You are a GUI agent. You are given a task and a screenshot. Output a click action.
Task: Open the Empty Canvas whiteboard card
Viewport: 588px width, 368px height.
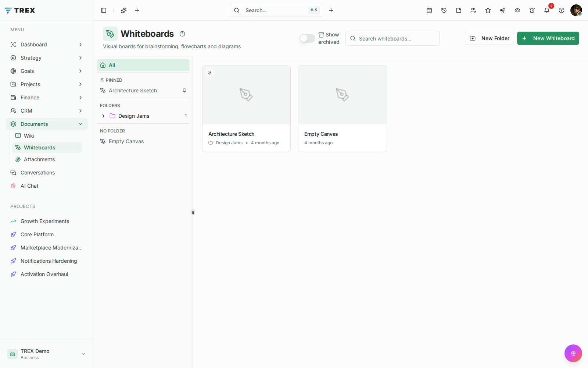(x=343, y=109)
